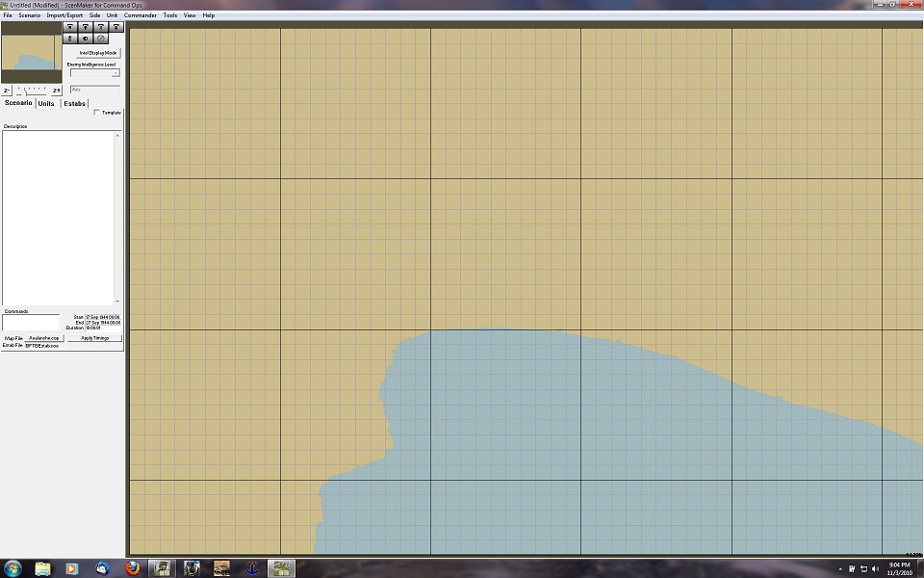Viewport: 924px width, 578px height.
Task: Click the Avalanche map file button
Action: coord(43,338)
